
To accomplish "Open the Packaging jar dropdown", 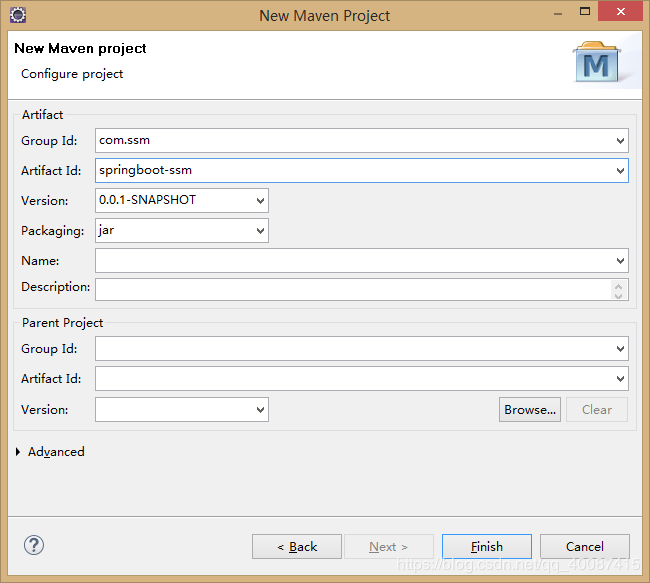I will click(x=260, y=231).
